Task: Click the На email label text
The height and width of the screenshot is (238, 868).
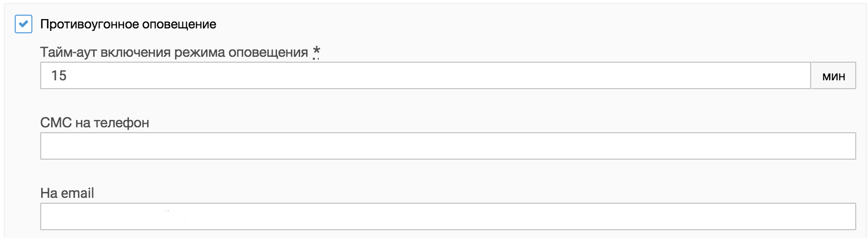Action: pyautogui.click(x=67, y=193)
